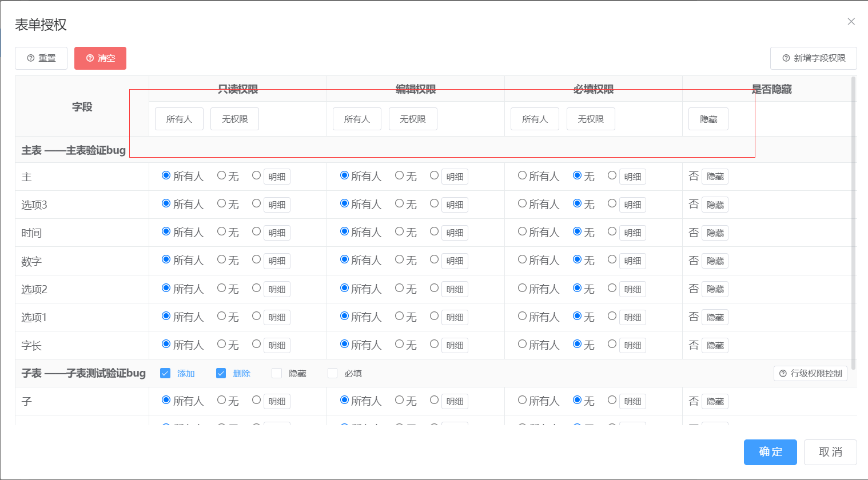Uncheck the 添加 checkbox for 子表
Viewport: 868px width, 480px height.
[165, 373]
